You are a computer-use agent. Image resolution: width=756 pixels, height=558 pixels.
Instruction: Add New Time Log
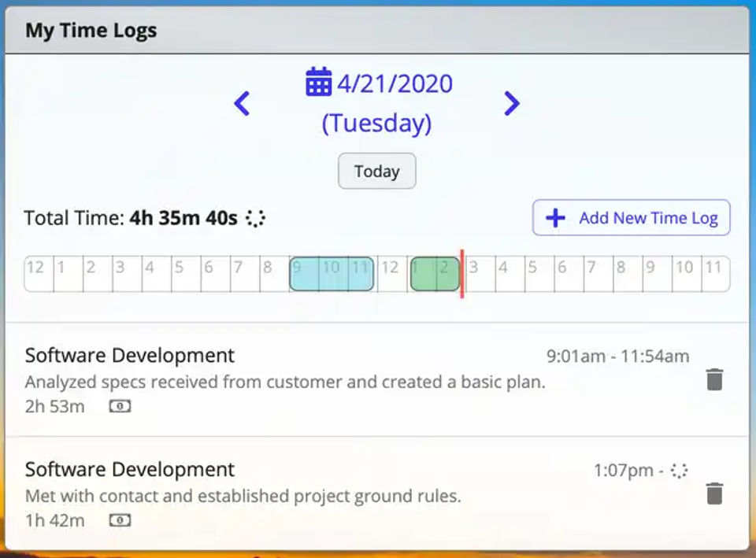point(631,218)
